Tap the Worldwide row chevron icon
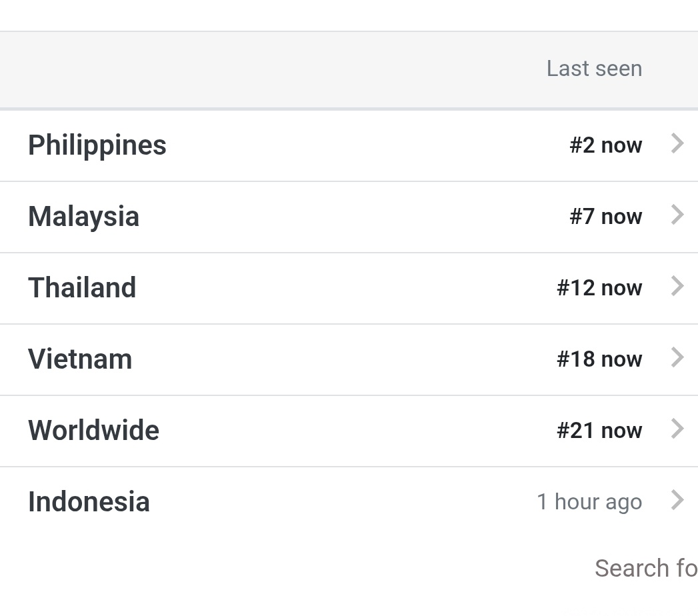 [677, 429]
